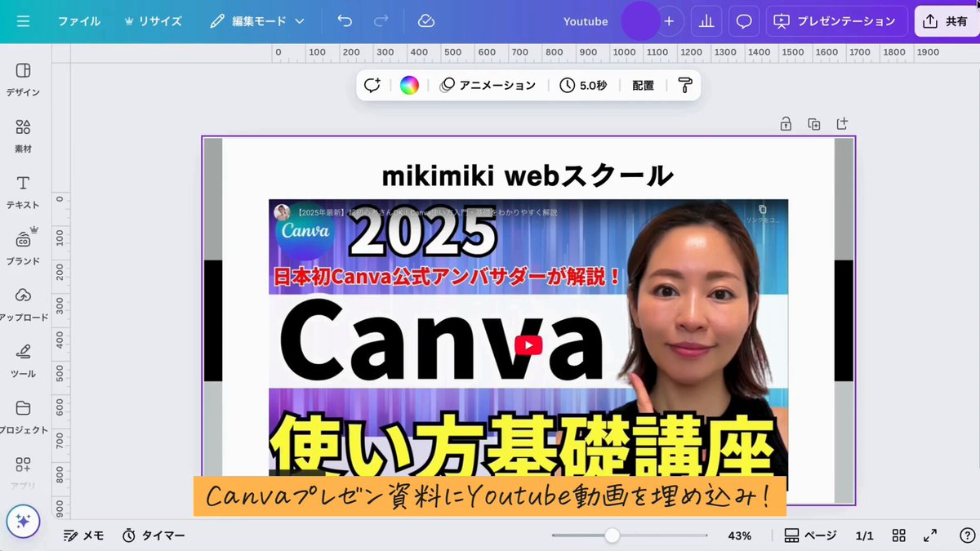
Task: Open comments via the speech bubble icon
Action: pos(743,20)
